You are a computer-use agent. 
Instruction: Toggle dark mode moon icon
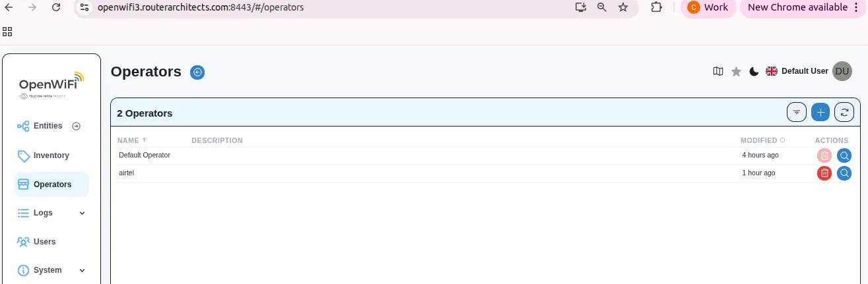click(x=754, y=71)
